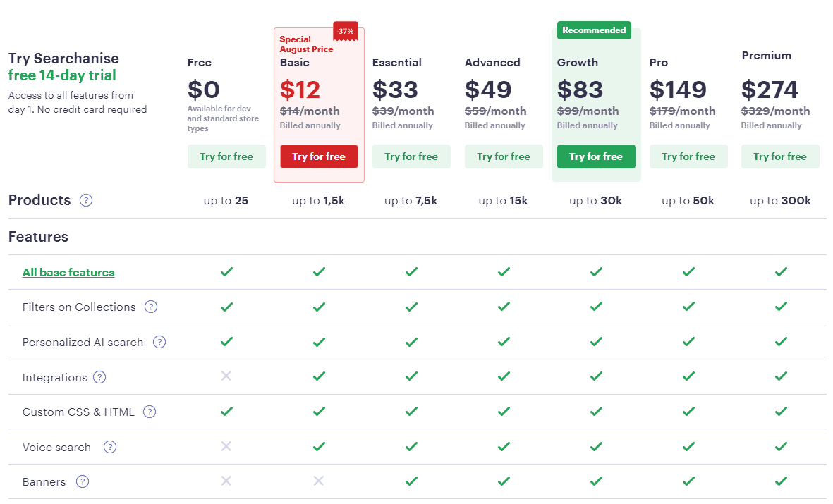This screenshot has height=504, width=833.
Task: Click the -37% discount badge on Basic
Action: 346,31
